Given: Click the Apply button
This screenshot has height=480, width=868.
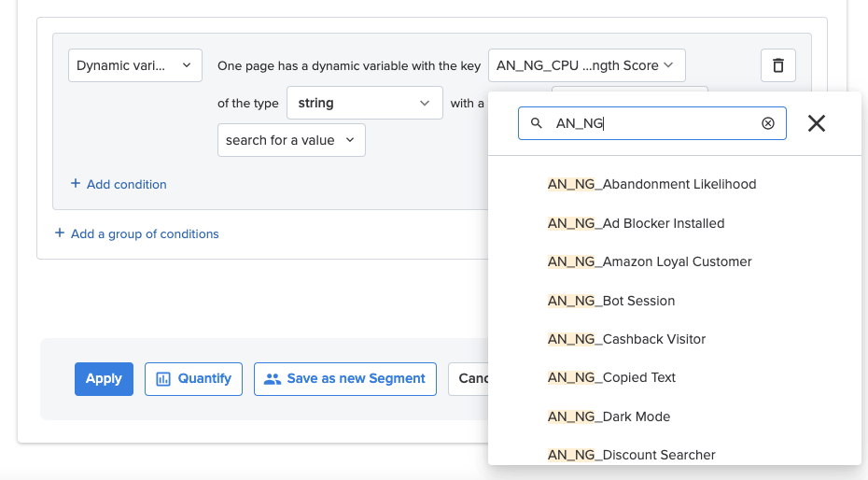Looking at the screenshot, I should 105,379.
